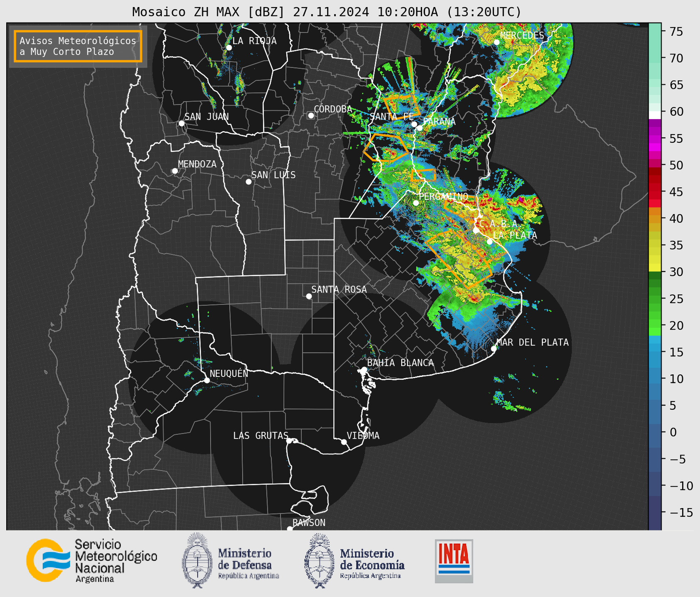700x597 pixels.
Task: Click the MAR DEL PLATA city label
Action: point(532,342)
